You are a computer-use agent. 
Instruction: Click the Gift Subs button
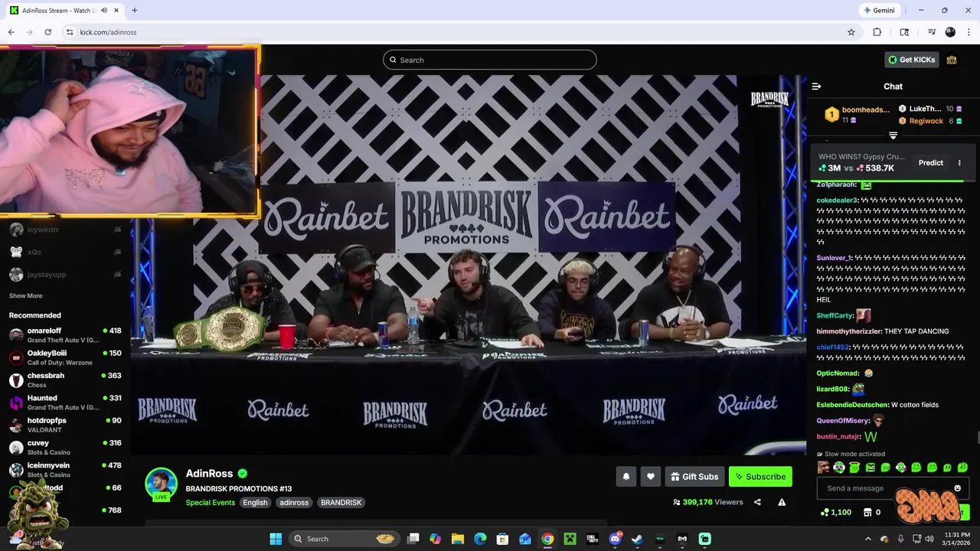click(x=694, y=477)
